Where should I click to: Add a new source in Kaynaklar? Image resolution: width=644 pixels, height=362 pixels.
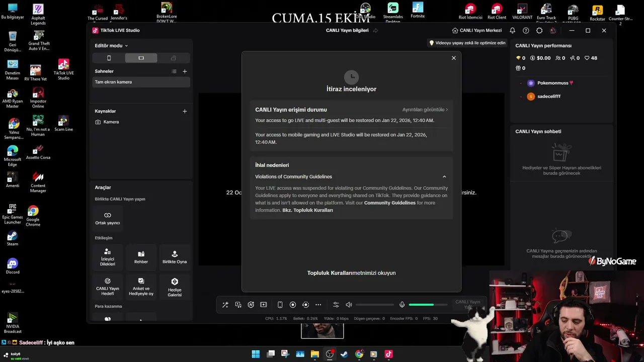[x=185, y=111]
